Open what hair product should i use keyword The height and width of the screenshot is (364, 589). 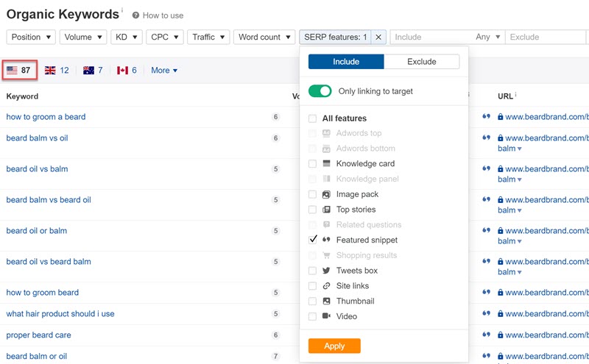pyautogui.click(x=60, y=314)
